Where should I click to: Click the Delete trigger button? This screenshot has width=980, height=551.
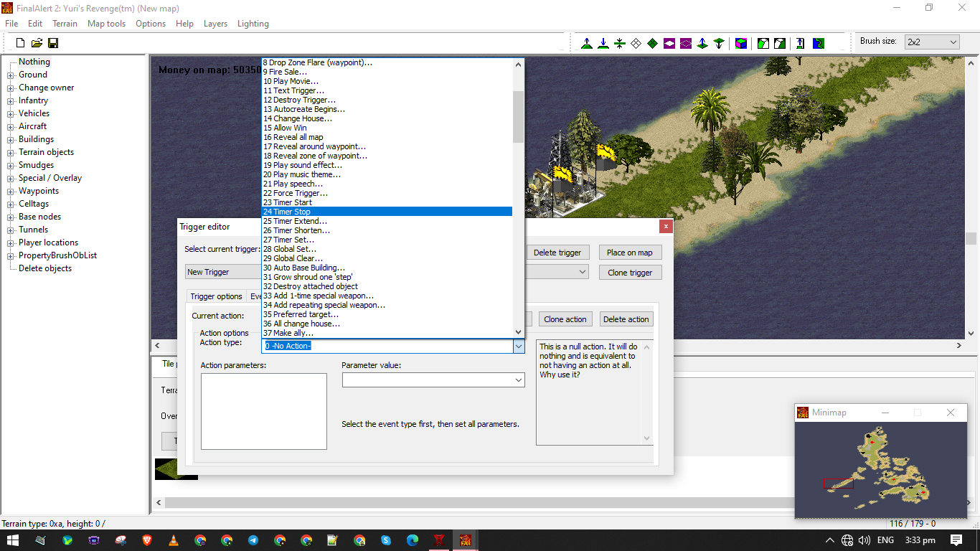[x=558, y=253]
